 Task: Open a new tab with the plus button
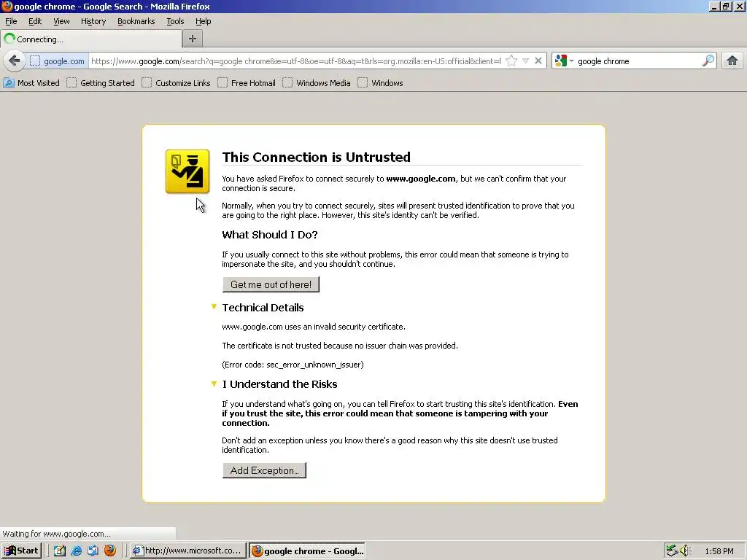pos(193,39)
